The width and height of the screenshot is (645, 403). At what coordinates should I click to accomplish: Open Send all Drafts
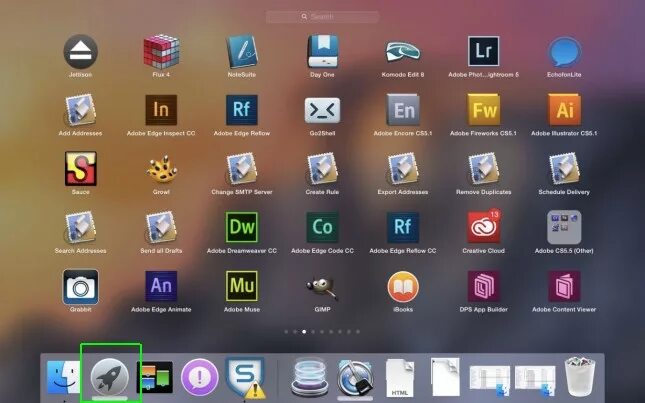tap(161, 228)
